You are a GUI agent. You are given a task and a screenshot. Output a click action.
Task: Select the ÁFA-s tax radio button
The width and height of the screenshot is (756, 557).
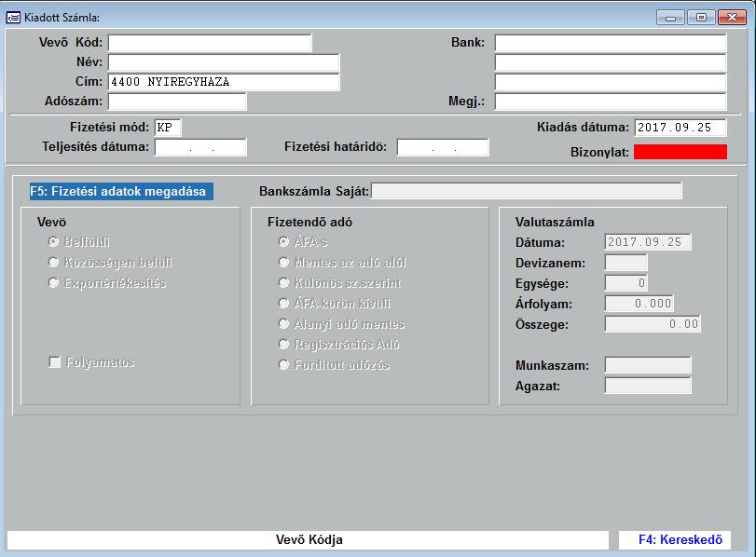[x=284, y=241]
